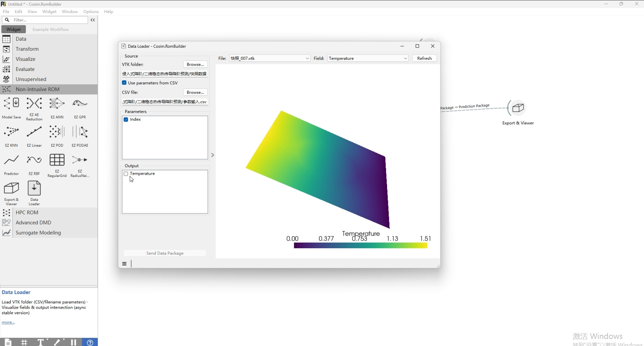Open the Help menu
Screen dimensions: 644x346
click(109, 12)
